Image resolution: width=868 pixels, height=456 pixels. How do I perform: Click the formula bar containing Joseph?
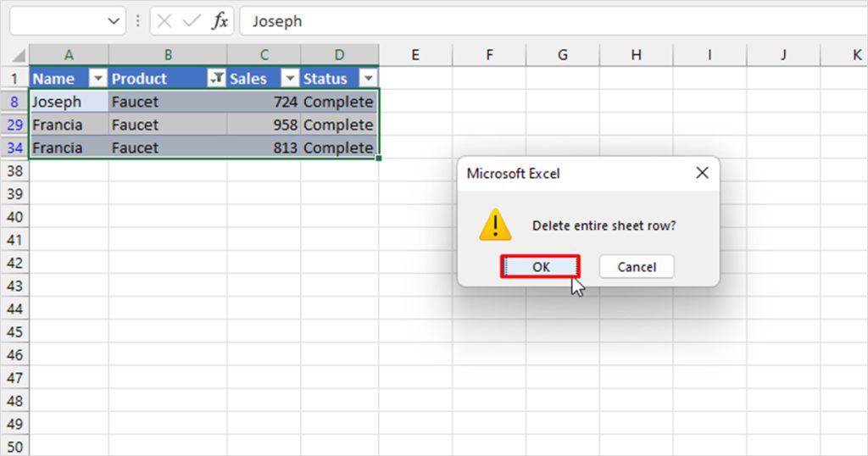coord(554,21)
